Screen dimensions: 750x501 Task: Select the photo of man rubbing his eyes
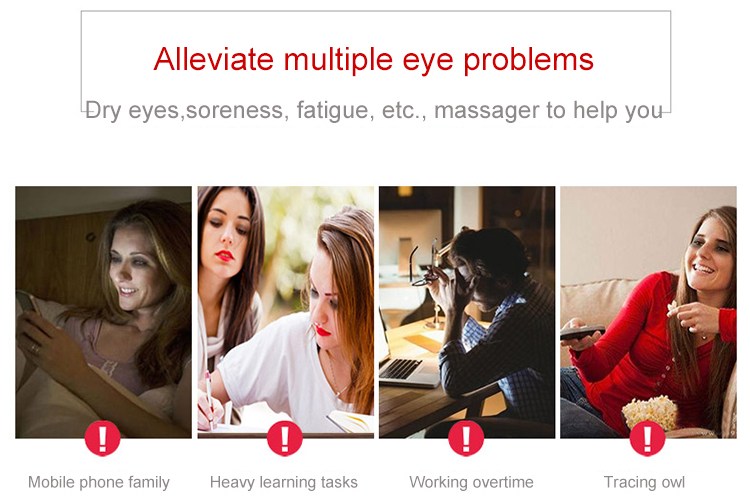click(x=467, y=312)
